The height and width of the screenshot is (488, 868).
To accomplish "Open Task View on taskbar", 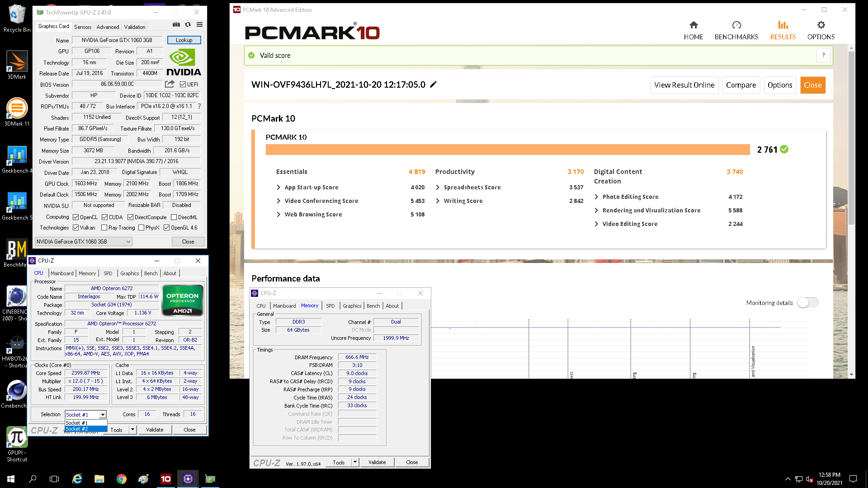I will click(54, 479).
